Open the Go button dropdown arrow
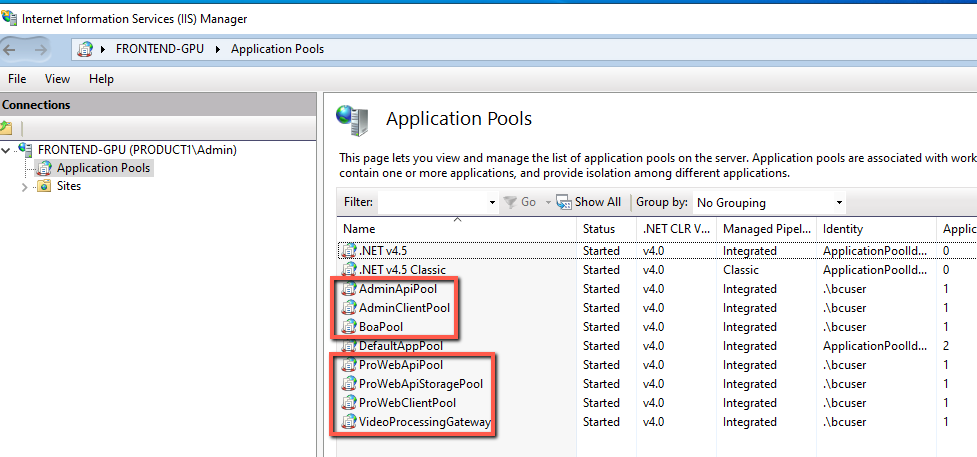Viewport: 977px width, 457px height. click(x=548, y=203)
